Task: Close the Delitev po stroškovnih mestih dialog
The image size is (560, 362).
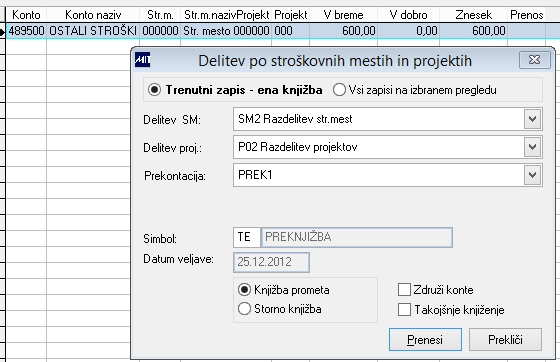Action: 534,60
